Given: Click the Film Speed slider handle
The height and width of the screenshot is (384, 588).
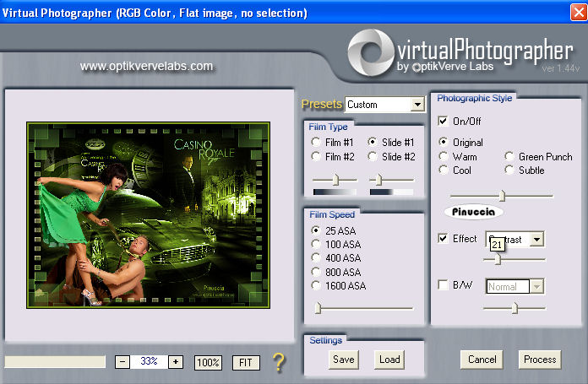Looking at the screenshot, I should (318, 307).
